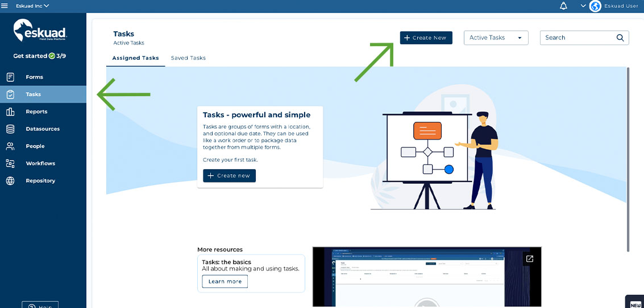Click the Forms icon in sidebar
644x308 pixels.
(x=10, y=77)
